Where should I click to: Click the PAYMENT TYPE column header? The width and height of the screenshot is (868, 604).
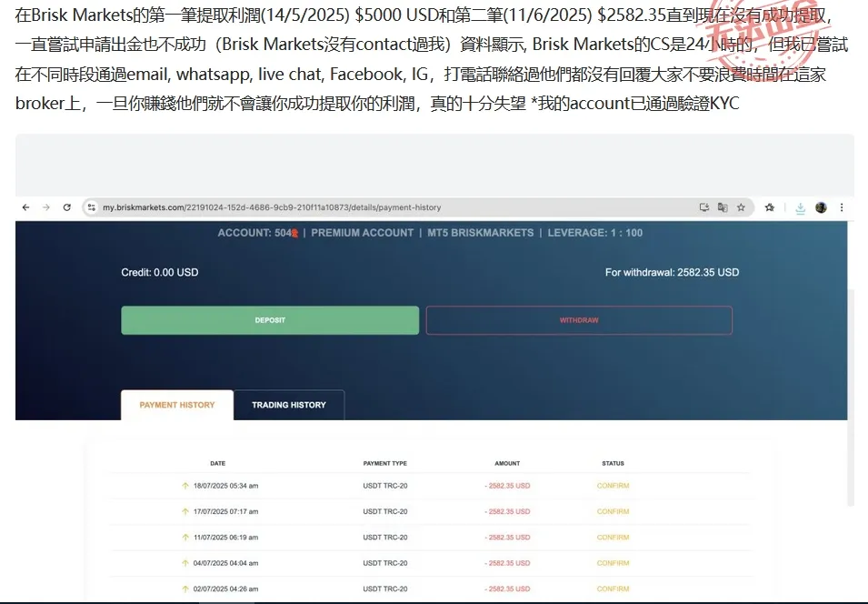tap(384, 463)
